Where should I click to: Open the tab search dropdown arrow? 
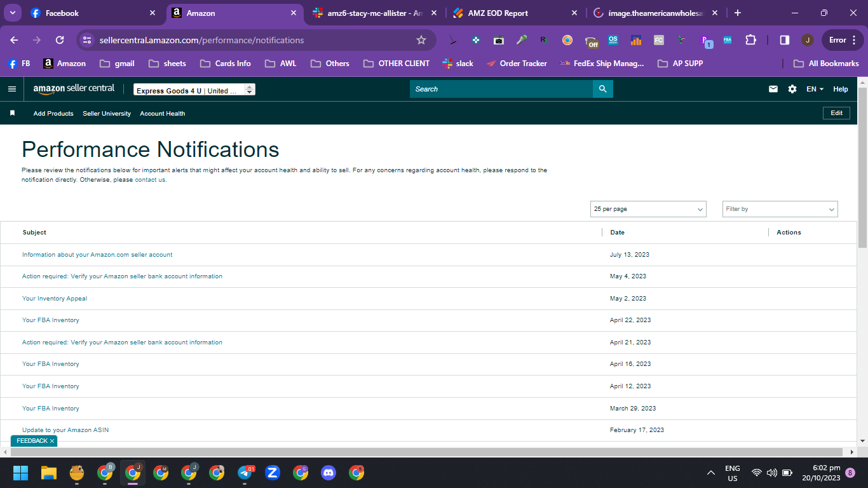(x=12, y=13)
